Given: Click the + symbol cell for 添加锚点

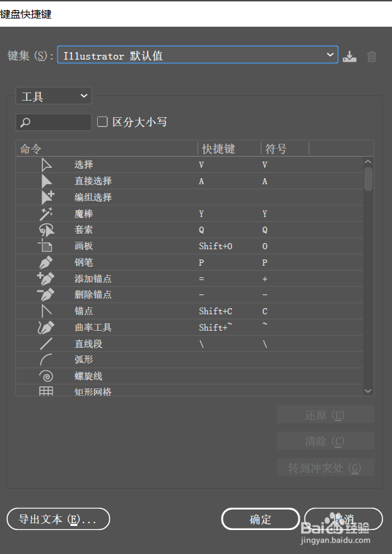Looking at the screenshot, I should coord(265,279).
